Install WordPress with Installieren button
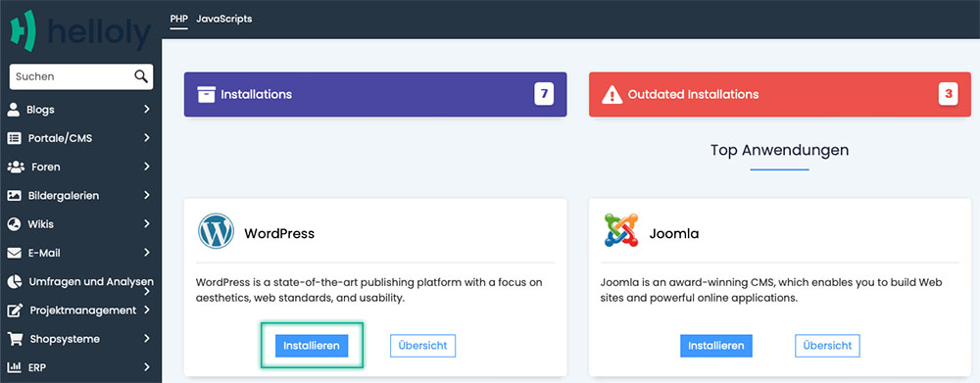 click(x=312, y=346)
